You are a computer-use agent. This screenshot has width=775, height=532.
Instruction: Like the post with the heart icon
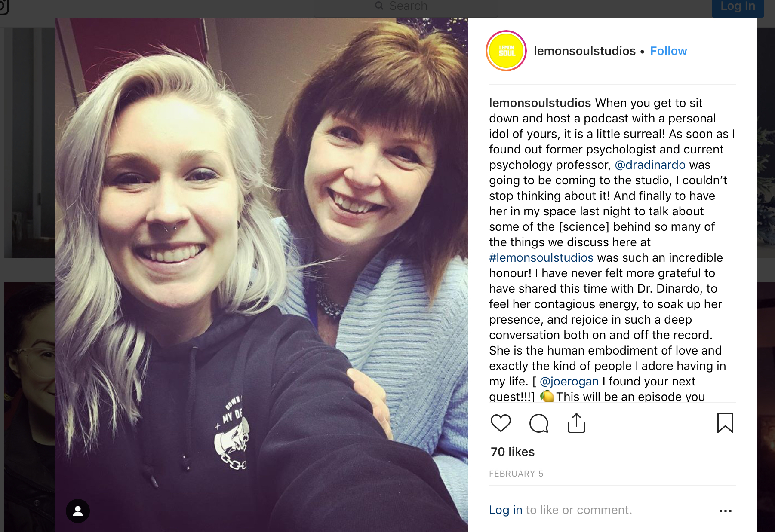click(501, 423)
